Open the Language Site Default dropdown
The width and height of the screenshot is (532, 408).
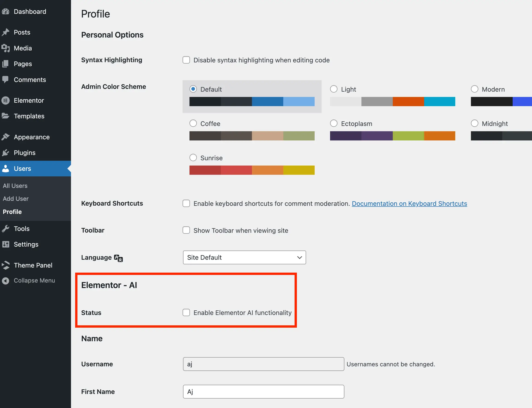click(x=244, y=257)
